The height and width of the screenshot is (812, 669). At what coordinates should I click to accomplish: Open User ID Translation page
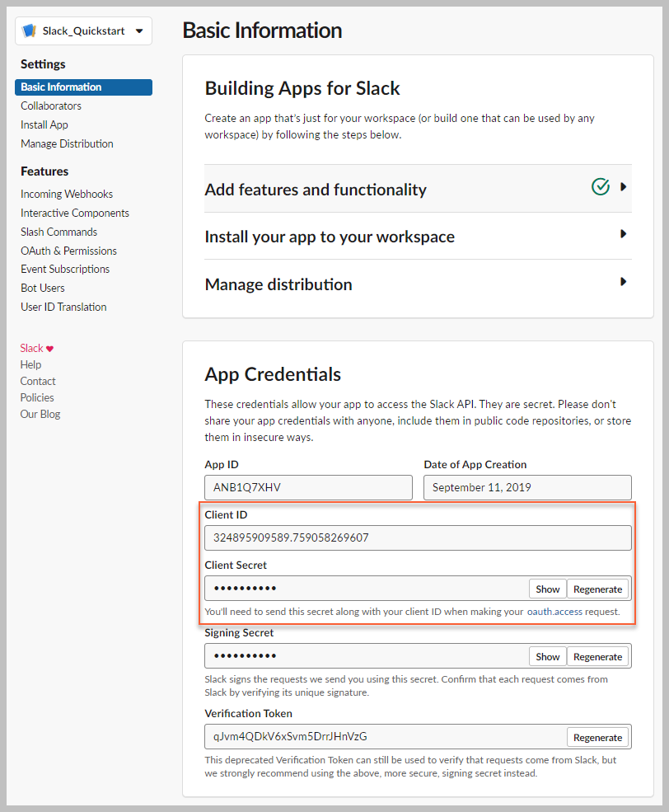(63, 307)
